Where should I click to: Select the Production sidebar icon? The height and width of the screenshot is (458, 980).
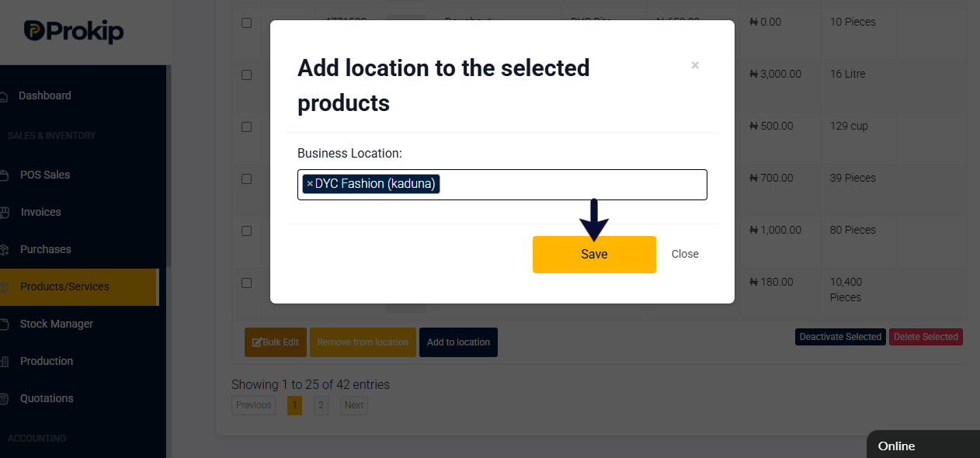[x=4, y=362]
